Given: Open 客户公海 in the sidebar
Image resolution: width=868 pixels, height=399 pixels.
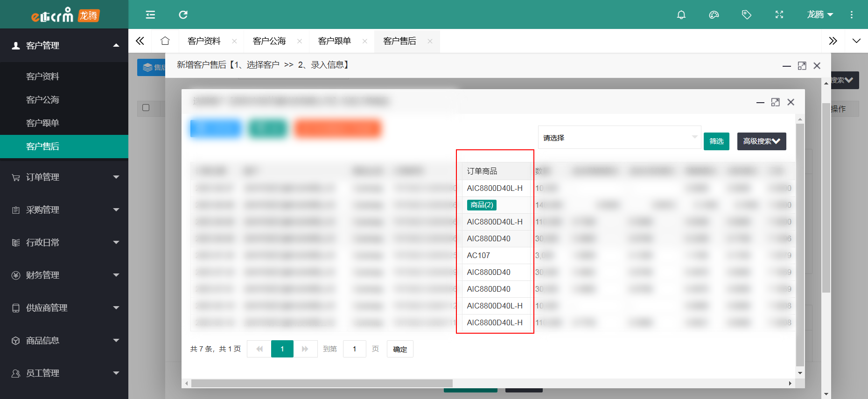Looking at the screenshot, I should coord(42,100).
